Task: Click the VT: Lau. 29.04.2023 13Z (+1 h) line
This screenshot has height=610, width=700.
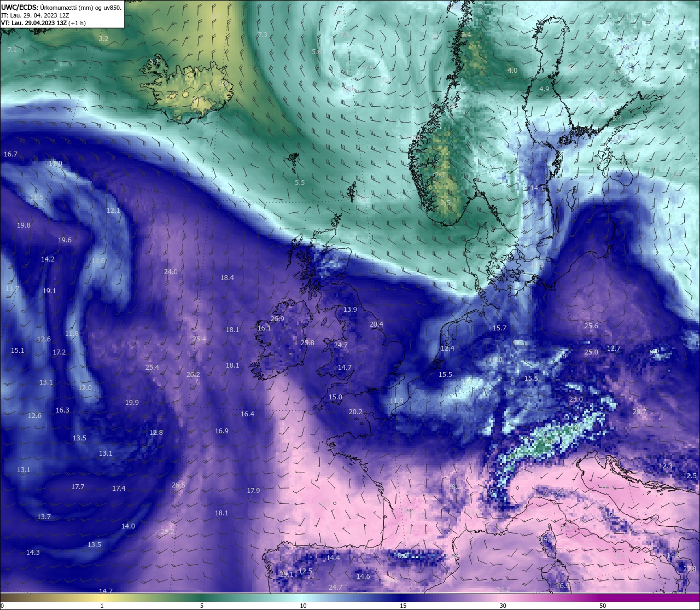Action: pyautogui.click(x=43, y=23)
